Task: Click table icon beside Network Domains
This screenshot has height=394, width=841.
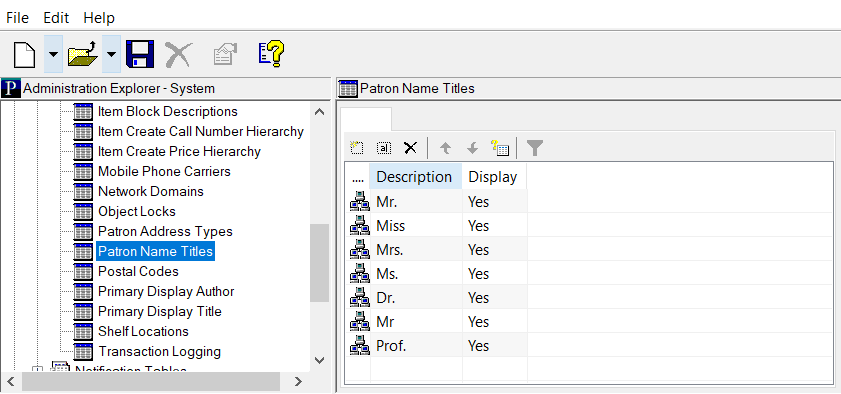Action: [83, 191]
